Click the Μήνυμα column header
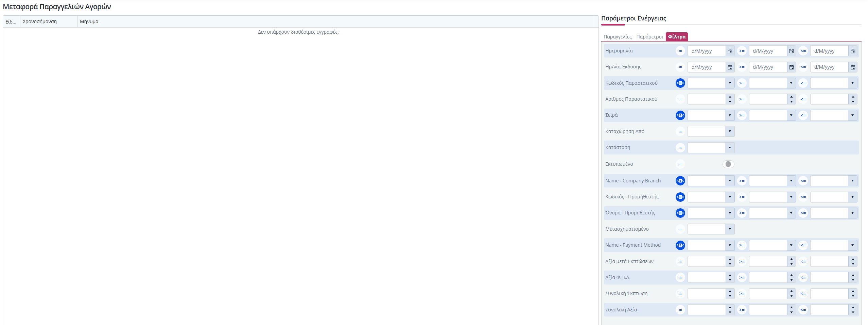The width and height of the screenshot is (868, 325). [89, 21]
